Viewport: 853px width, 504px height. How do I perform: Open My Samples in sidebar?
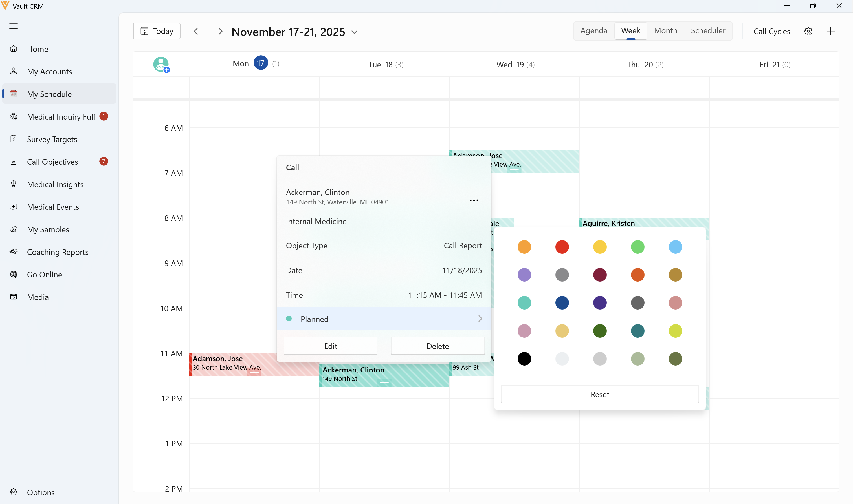[48, 229]
